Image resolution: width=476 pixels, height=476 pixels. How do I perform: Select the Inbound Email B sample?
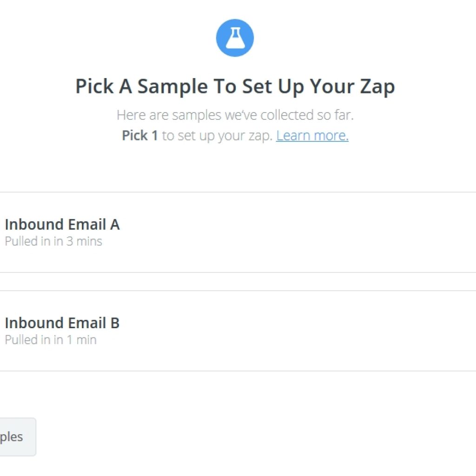(x=238, y=331)
